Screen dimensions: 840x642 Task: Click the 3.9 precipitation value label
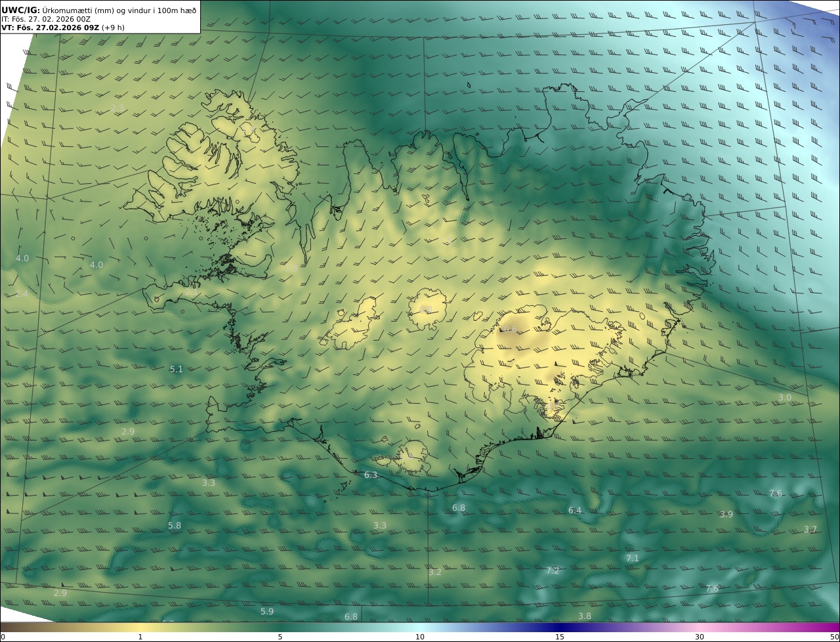726,515
